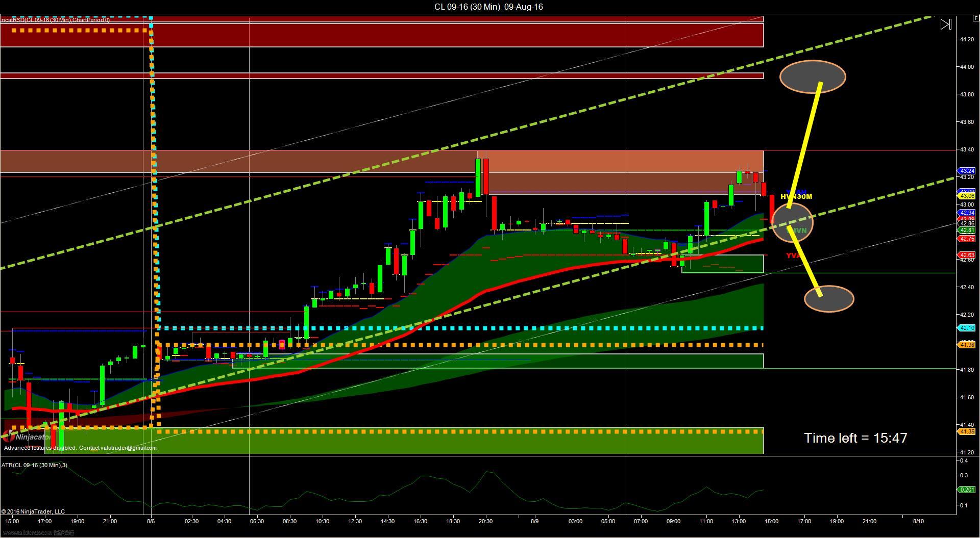The image size is (980, 538).
Task: Select the orange 41.35 price marker
Action: click(967, 431)
